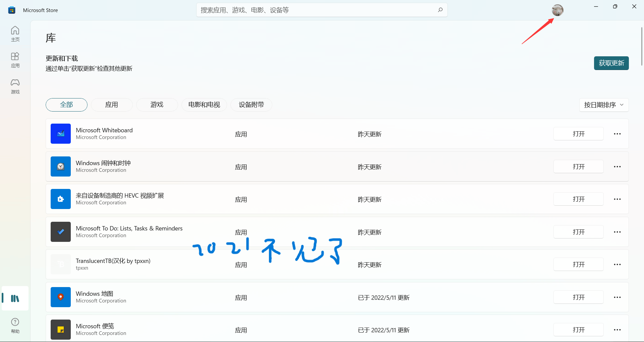Open more options for Windows 闹钟和时钟
This screenshot has width=644, height=342.
[617, 166]
